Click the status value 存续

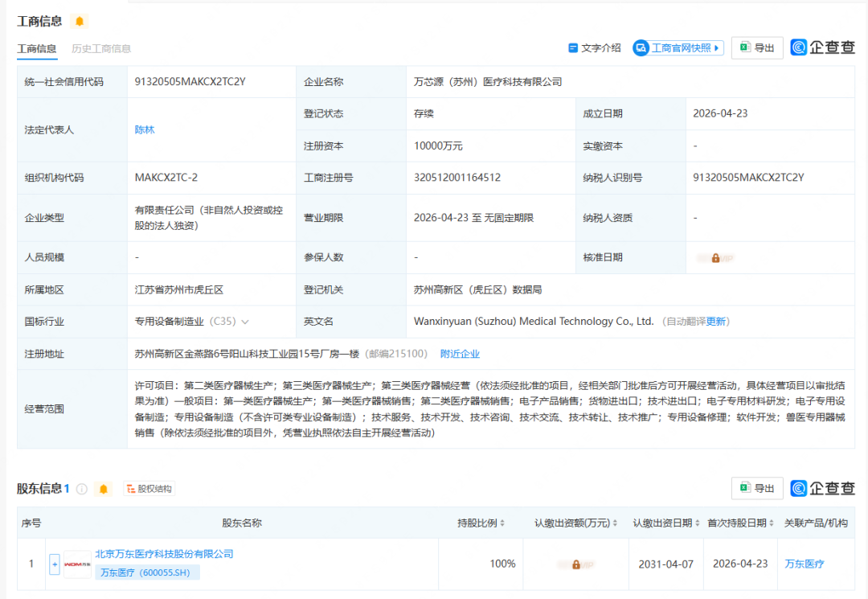click(424, 113)
